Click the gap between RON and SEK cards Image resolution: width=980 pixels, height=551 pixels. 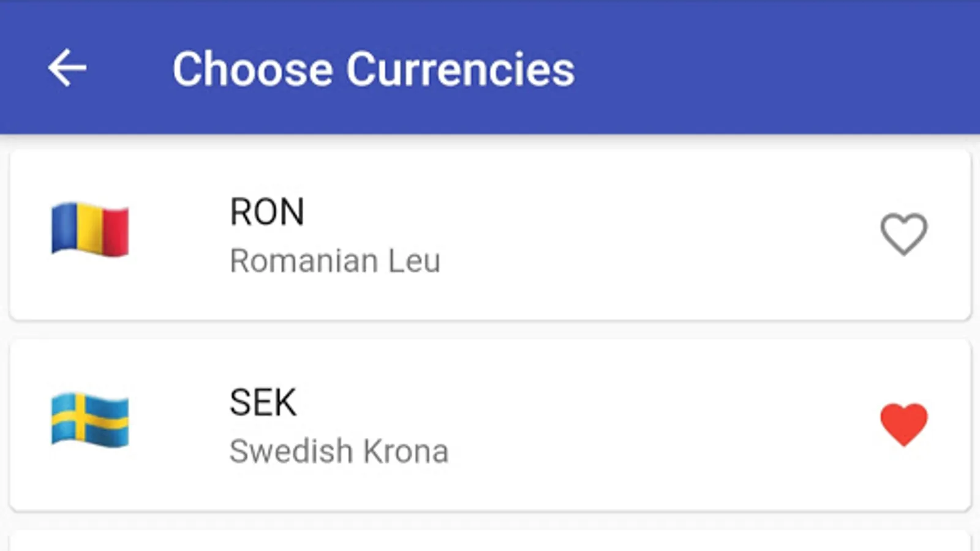pos(490,330)
